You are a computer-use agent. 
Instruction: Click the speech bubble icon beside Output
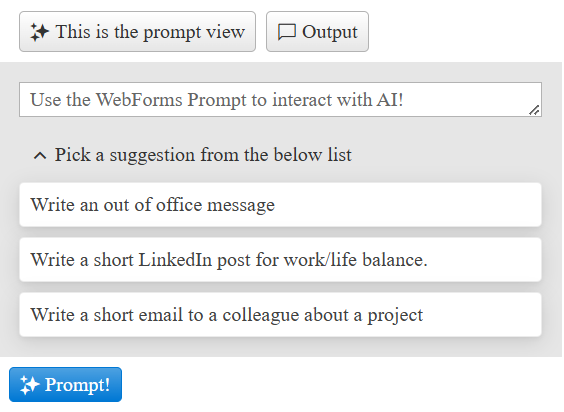(x=287, y=32)
